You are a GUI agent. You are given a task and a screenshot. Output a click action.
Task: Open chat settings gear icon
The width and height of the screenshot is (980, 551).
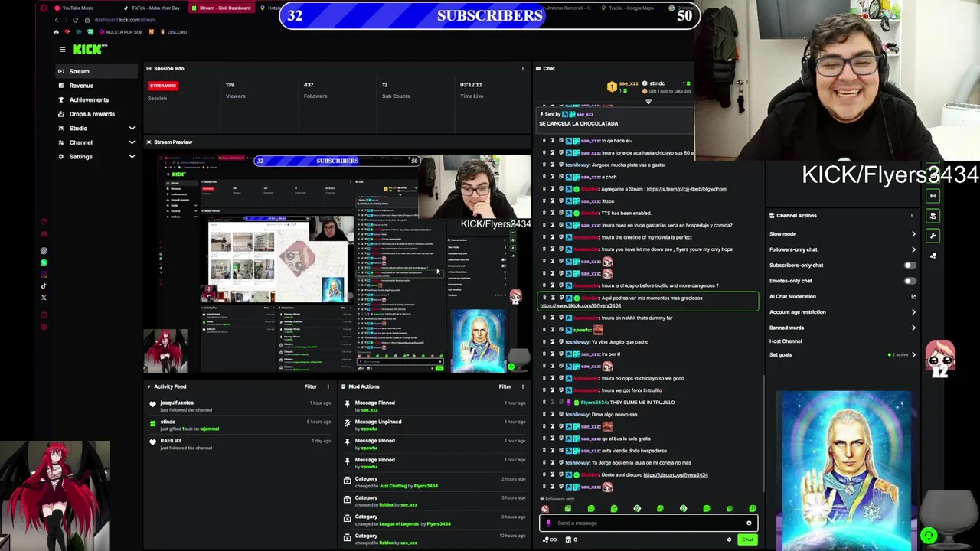(x=729, y=540)
